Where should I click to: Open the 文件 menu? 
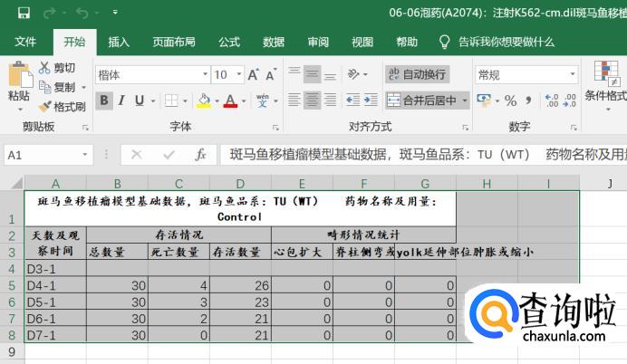pyautogui.click(x=25, y=42)
